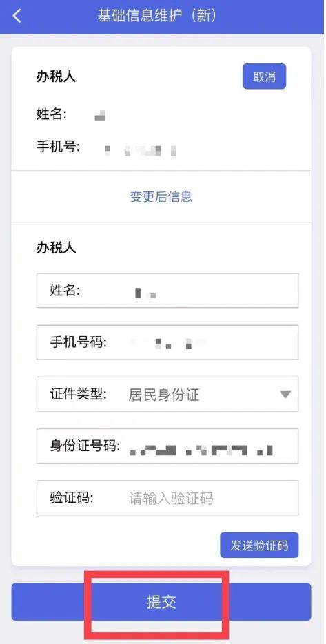Screen dimensions: 326x644
Task: Open the 证件类型 dropdown showing 居民身份证
Action: tap(167, 394)
